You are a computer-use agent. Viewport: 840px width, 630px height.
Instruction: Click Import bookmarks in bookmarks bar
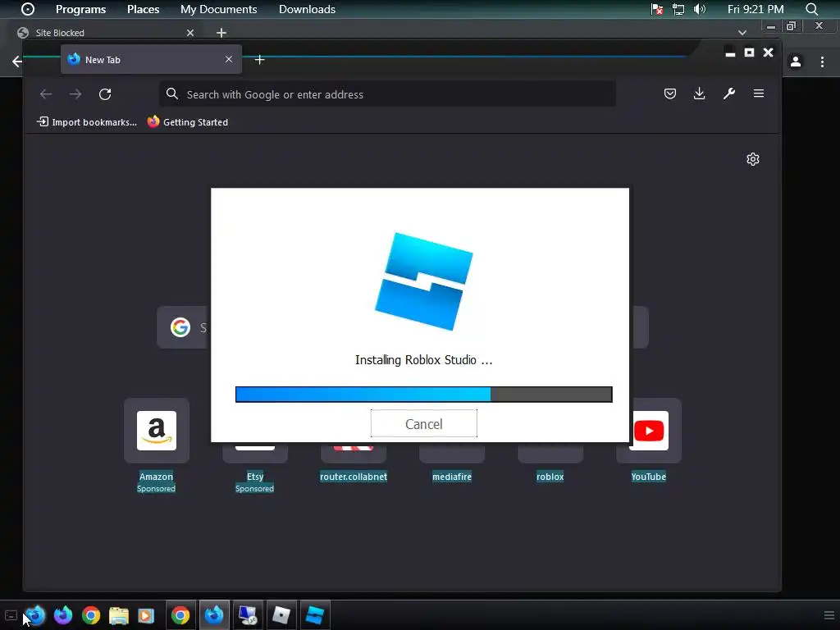pos(87,122)
